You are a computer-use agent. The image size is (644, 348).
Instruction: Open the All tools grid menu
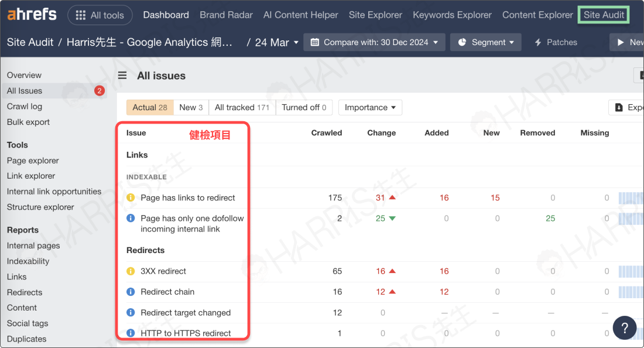pyautogui.click(x=100, y=15)
